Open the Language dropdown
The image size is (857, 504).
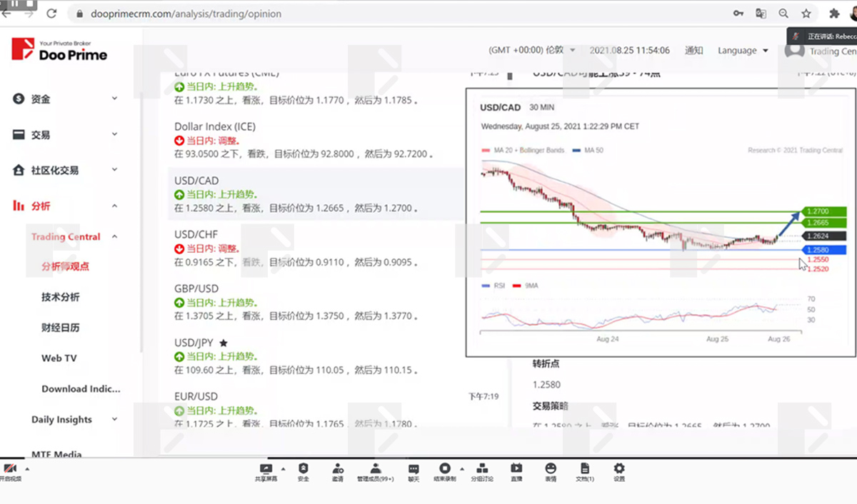coord(743,51)
